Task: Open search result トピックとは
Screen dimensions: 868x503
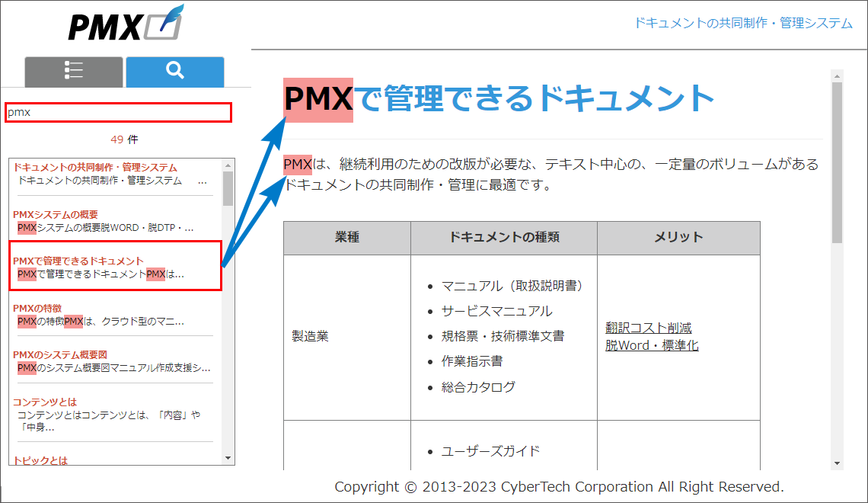Action: tap(40, 460)
